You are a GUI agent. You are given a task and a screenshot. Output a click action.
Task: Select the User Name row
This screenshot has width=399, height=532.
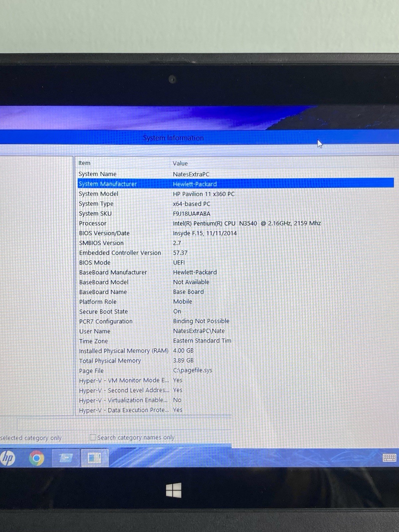[235, 331]
